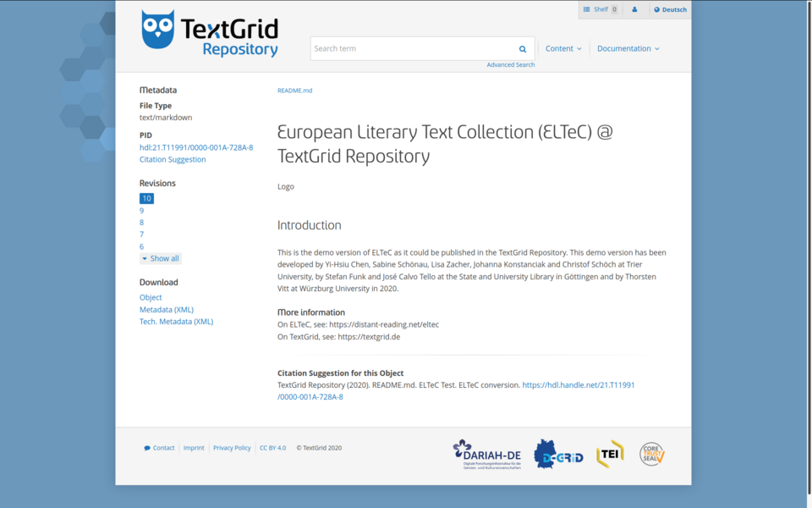Open the Citation Suggestion link
The height and width of the screenshot is (508, 812).
coord(173,159)
